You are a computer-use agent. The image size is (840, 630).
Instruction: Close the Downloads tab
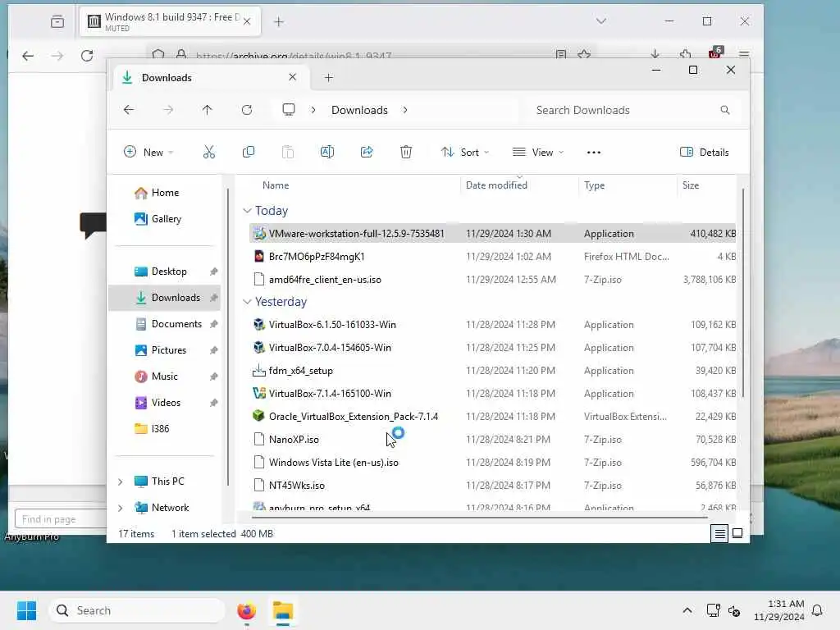click(x=293, y=77)
